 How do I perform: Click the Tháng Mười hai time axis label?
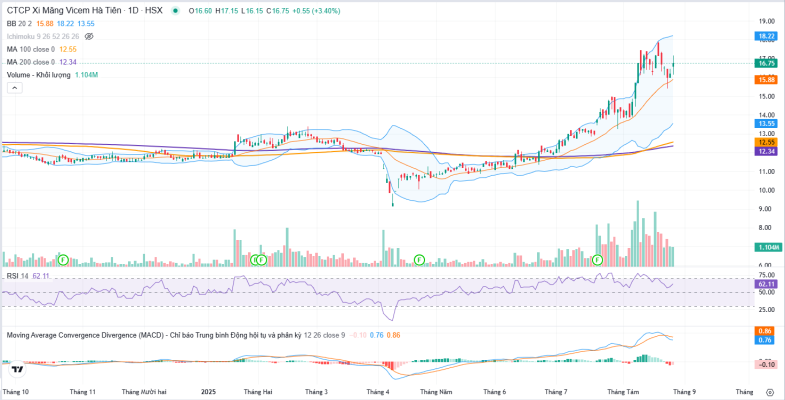145,392
